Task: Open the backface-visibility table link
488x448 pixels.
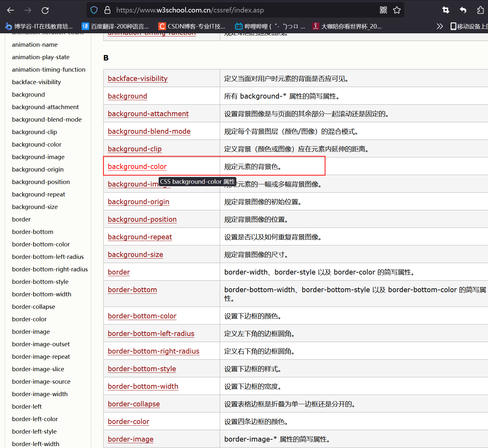Action: pos(138,78)
